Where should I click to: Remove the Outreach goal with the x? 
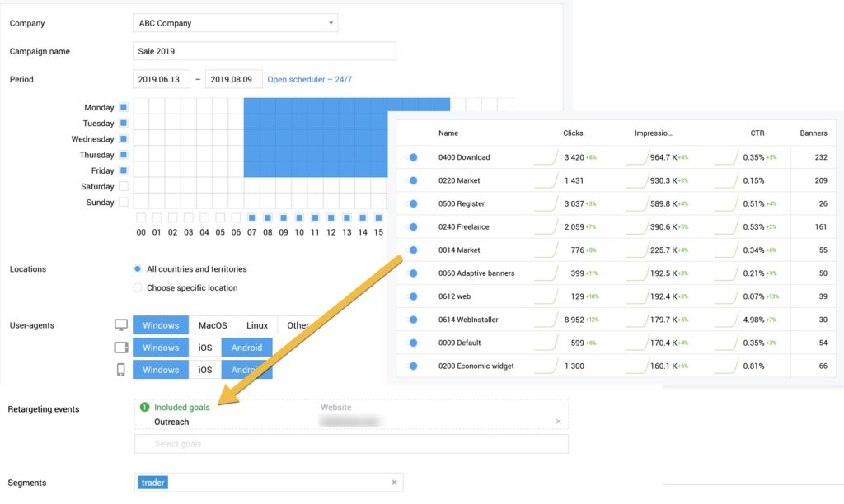[558, 422]
